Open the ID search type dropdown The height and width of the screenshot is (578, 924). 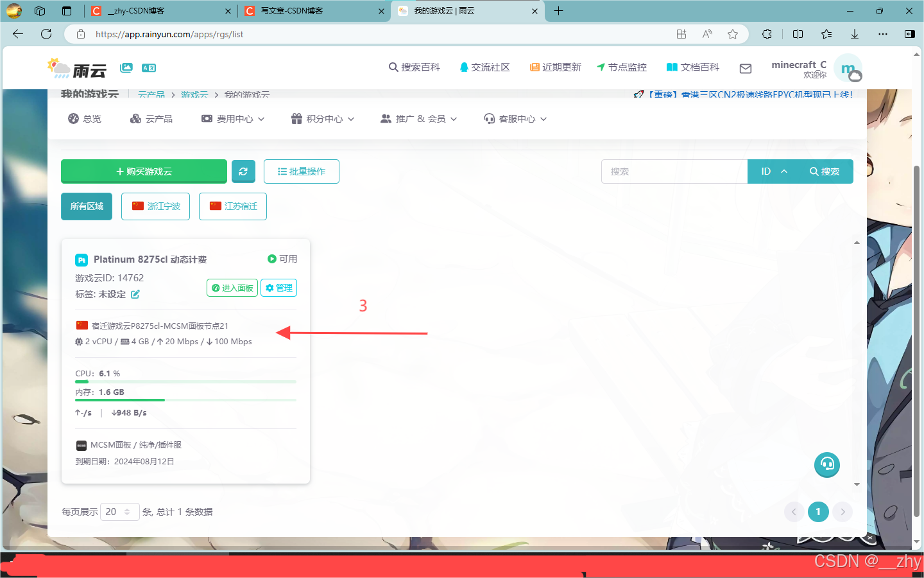click(774, 171)
